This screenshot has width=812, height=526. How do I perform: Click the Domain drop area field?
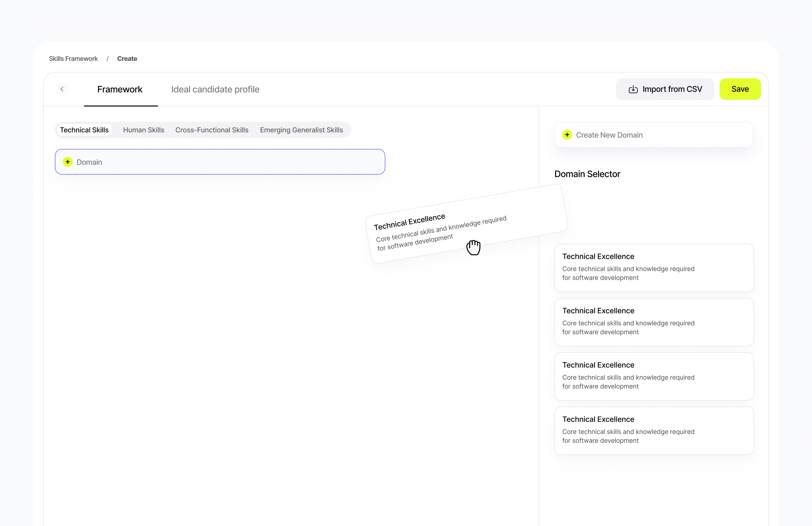(x=220, y=162)
